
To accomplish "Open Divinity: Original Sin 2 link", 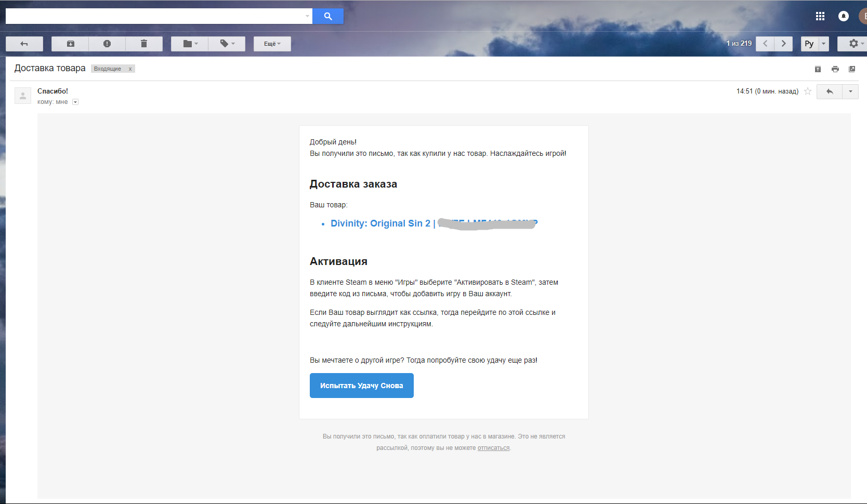I will 380,223.
